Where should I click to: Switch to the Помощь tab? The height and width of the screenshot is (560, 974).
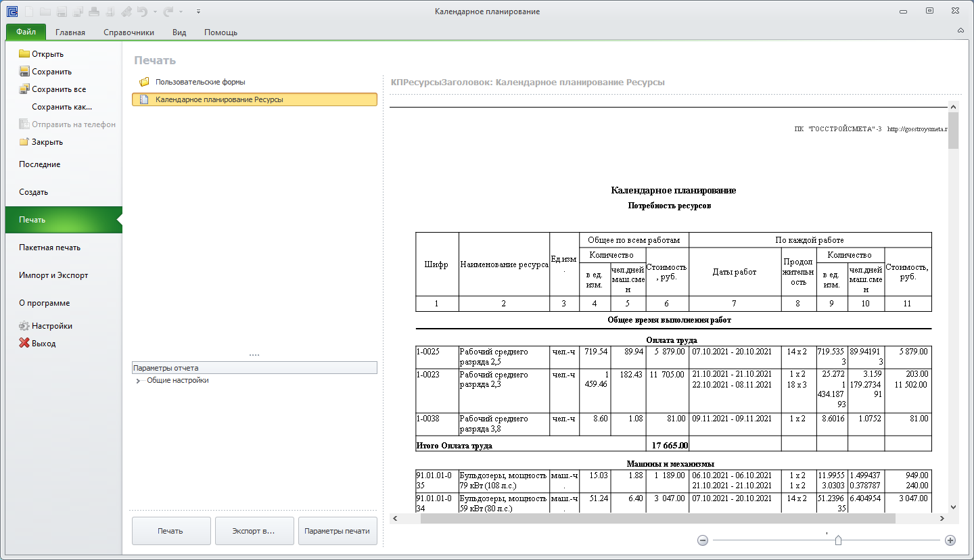click(221, 32)
